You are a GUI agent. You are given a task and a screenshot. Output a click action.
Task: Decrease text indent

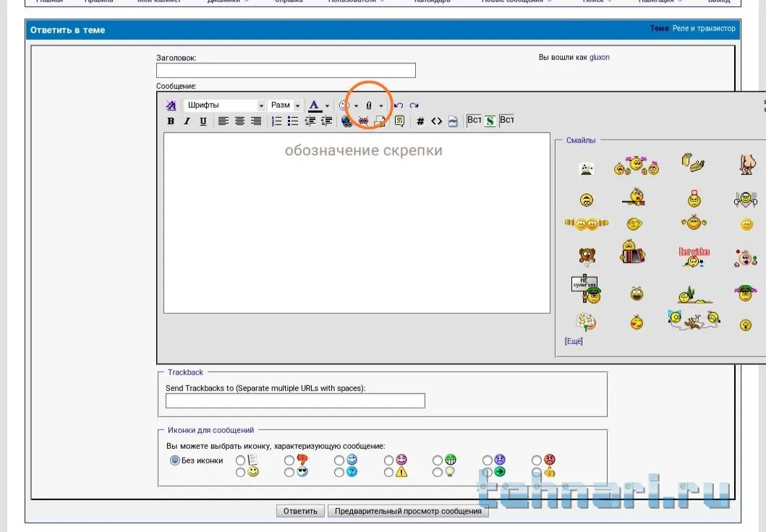point(310,121)
